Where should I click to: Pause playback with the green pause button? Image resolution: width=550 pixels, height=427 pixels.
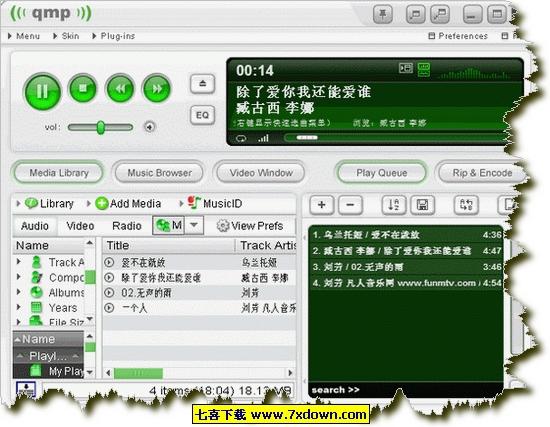click(x=42, y=91)
